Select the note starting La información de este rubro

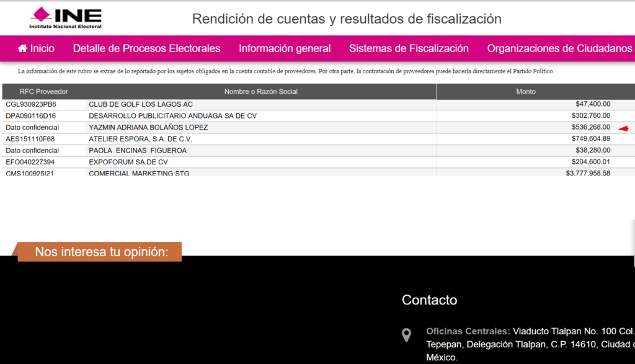pos(286,71)
